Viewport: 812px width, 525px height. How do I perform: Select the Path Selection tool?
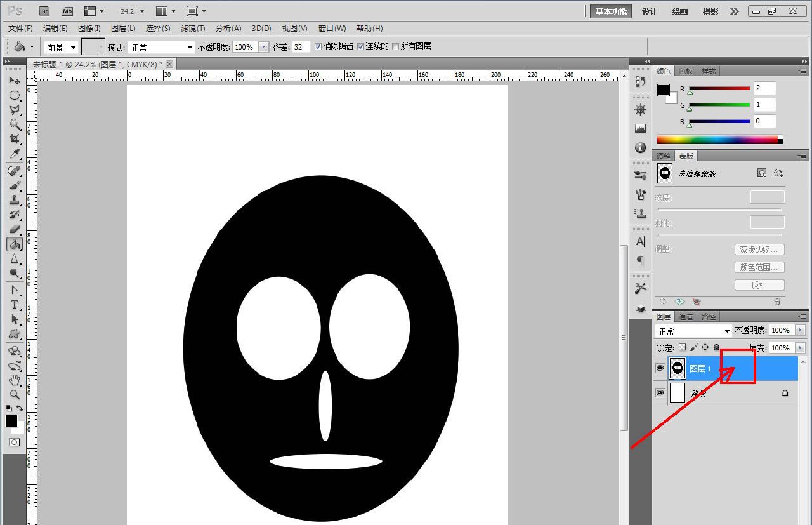point(14,319)
